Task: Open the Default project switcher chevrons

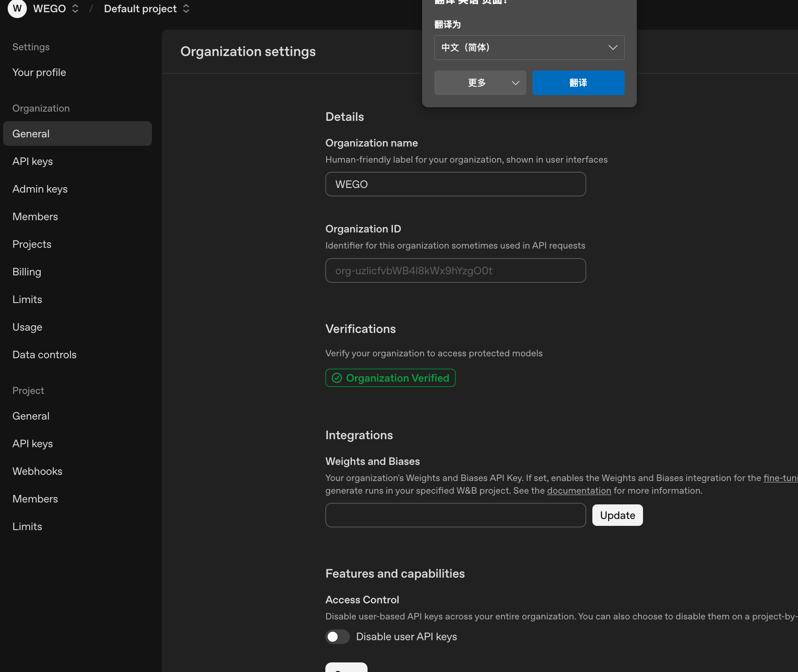Action: point(186,8)
